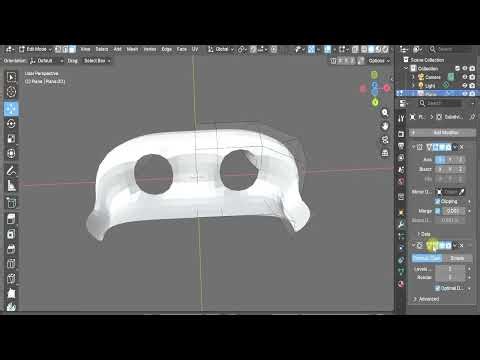Enable vertex select mode
The image size is (480, 360).
click(58, 49)
